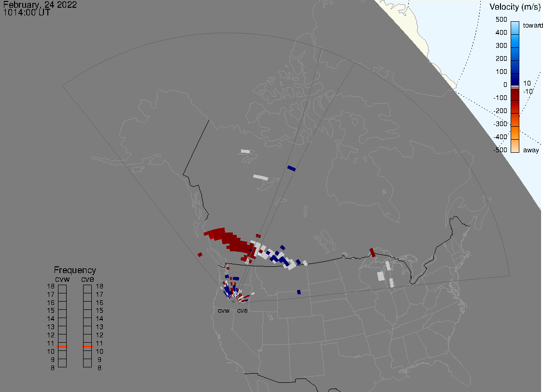Click the isolated red cell west of Vancouver Island
Image resolution: width=543 pixels, height=392 pixels.
tap(200, 255)
